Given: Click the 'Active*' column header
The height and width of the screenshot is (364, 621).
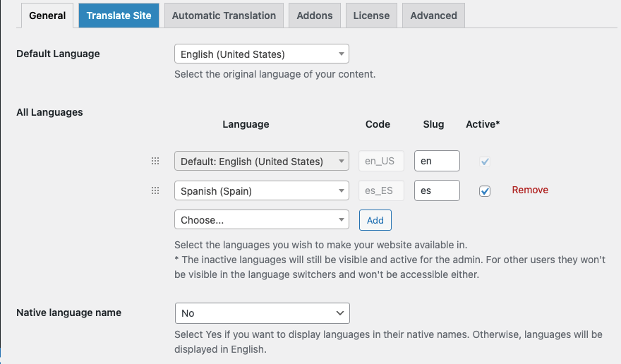Looking at the screenshot, I should (x=483, y=124).
